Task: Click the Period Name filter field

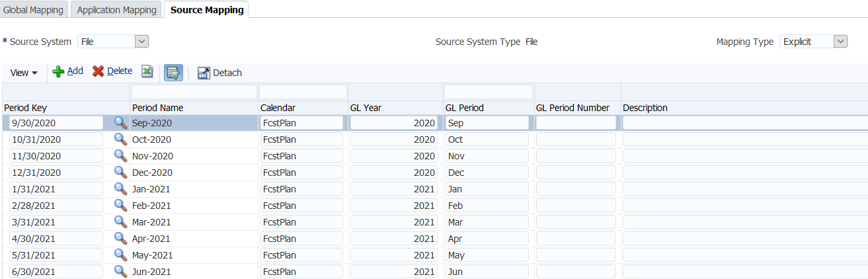Action: coord(194,91)
